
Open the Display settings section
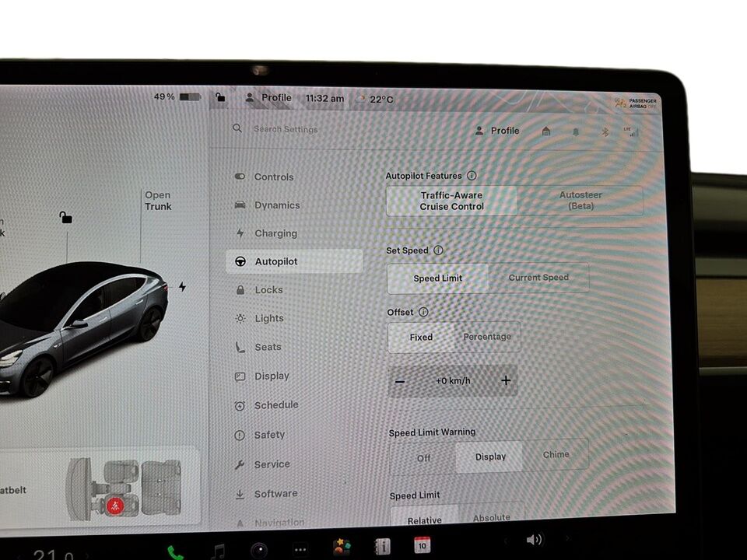[x=262, y=376]
